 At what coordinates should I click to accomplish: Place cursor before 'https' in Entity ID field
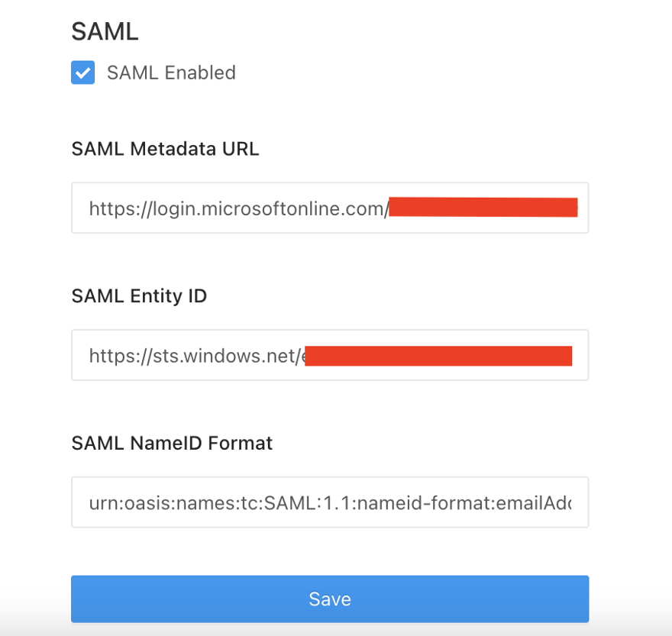(89, 356)
